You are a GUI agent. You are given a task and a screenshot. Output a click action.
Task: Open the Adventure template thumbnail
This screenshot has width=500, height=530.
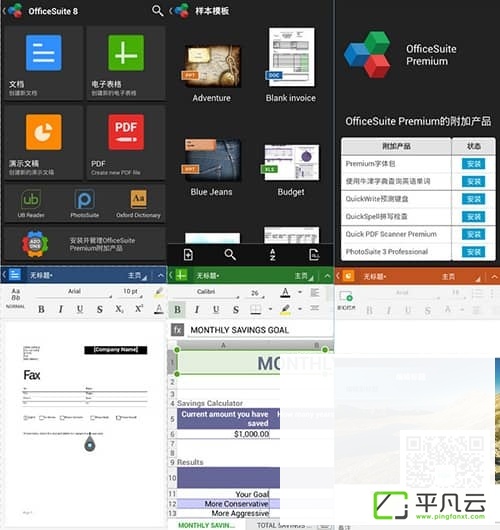(x=212, y=66)
